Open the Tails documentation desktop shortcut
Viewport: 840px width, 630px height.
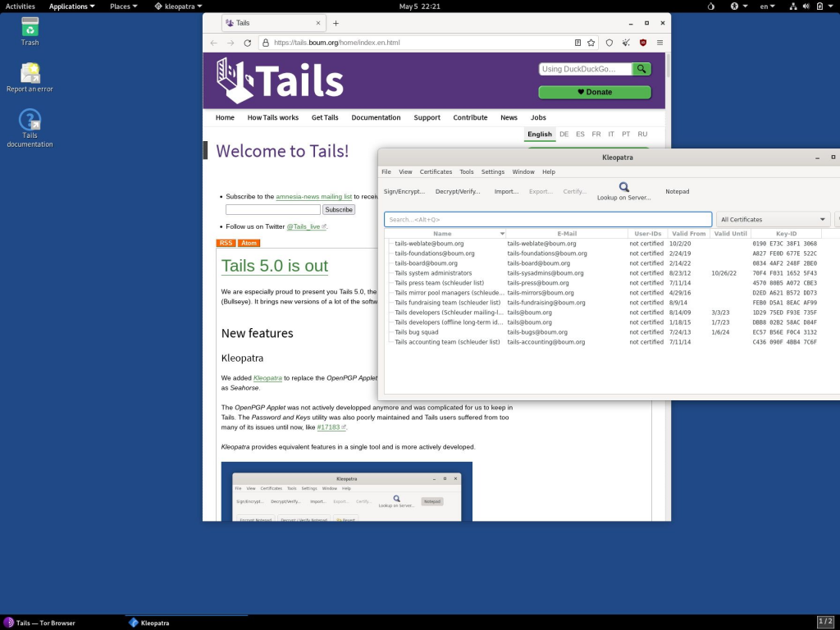[x=30, y=128]
